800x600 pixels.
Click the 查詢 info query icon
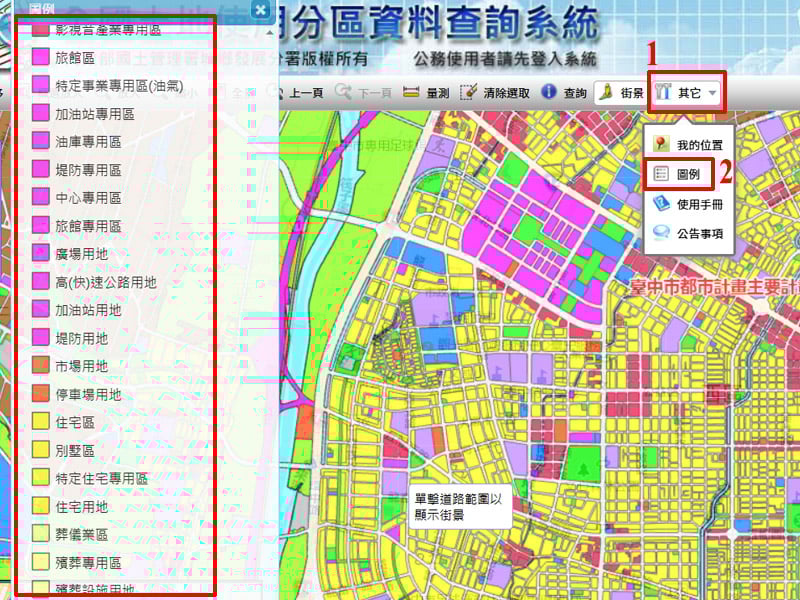point(549,93)
